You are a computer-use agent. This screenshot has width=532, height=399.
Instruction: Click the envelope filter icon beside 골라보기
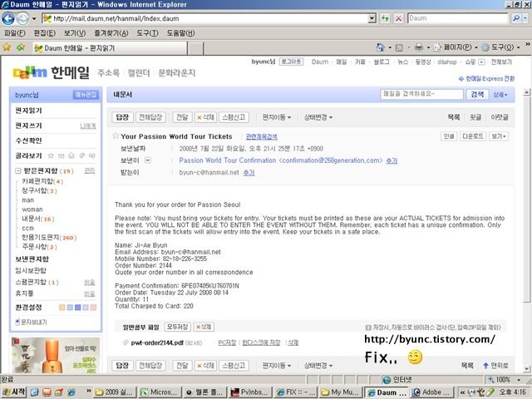(x=61, y=155)
